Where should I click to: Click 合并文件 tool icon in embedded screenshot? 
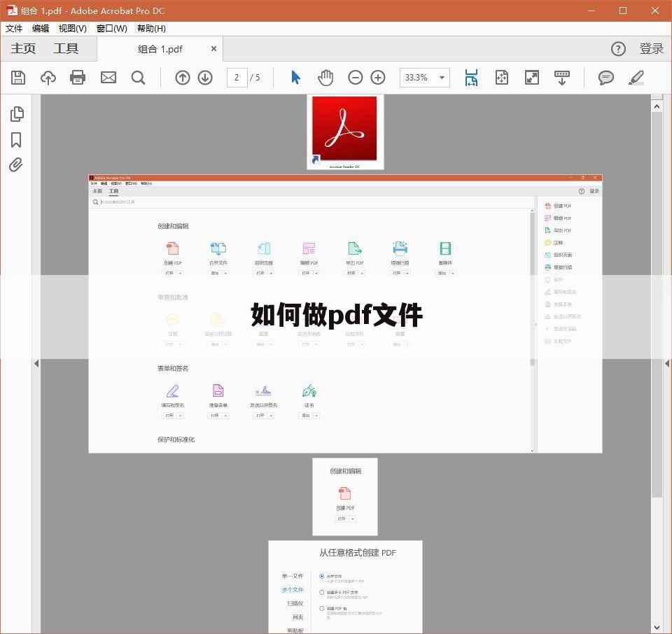pyautogui.click(x=218, y=248)
